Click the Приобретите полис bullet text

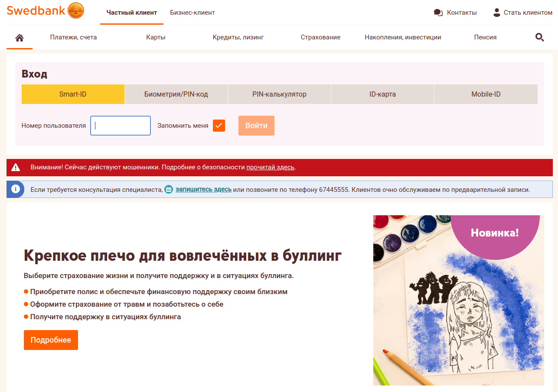point(159,292)
